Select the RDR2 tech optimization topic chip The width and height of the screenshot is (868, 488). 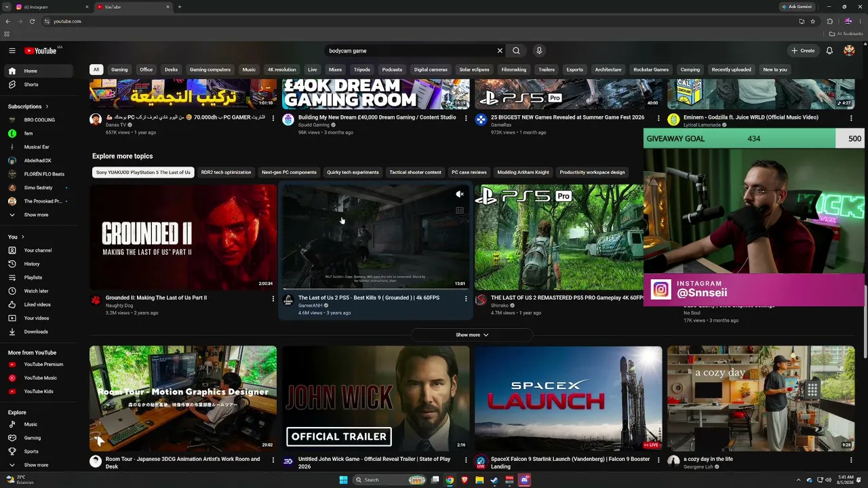coord(226,172)
